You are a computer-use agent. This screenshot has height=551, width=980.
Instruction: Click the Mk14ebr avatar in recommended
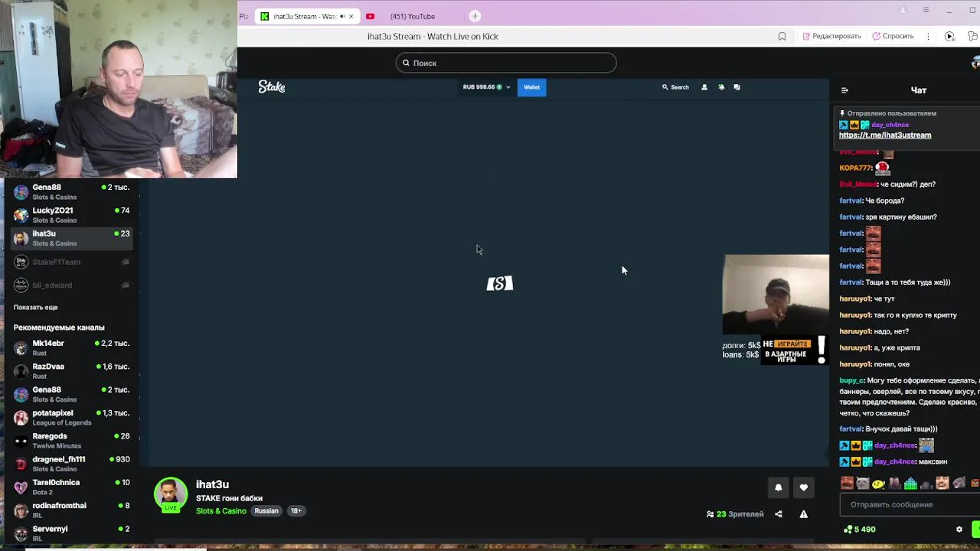[21, 348]
